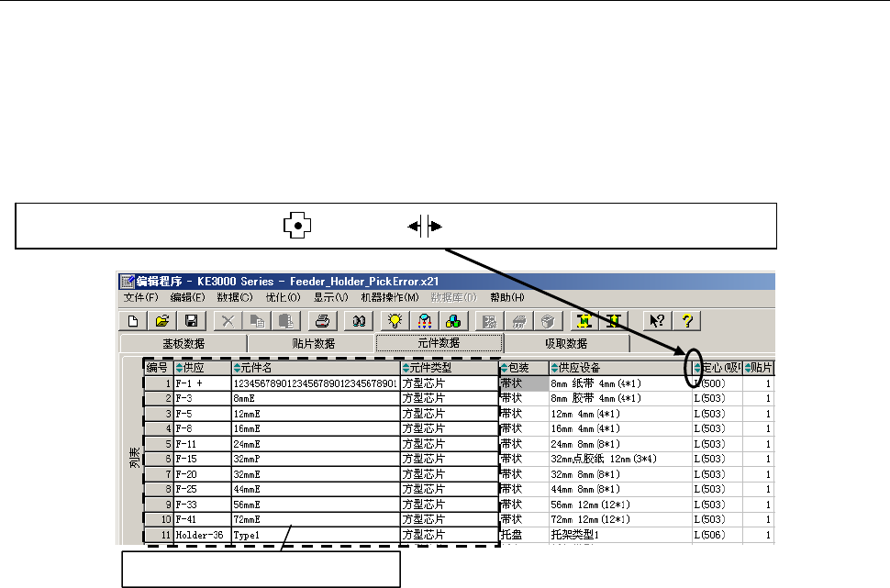Click cell F-1 + in 供应 column
Image resolution: width=890 pixels, height=588 pixels.
click(203, 383)
